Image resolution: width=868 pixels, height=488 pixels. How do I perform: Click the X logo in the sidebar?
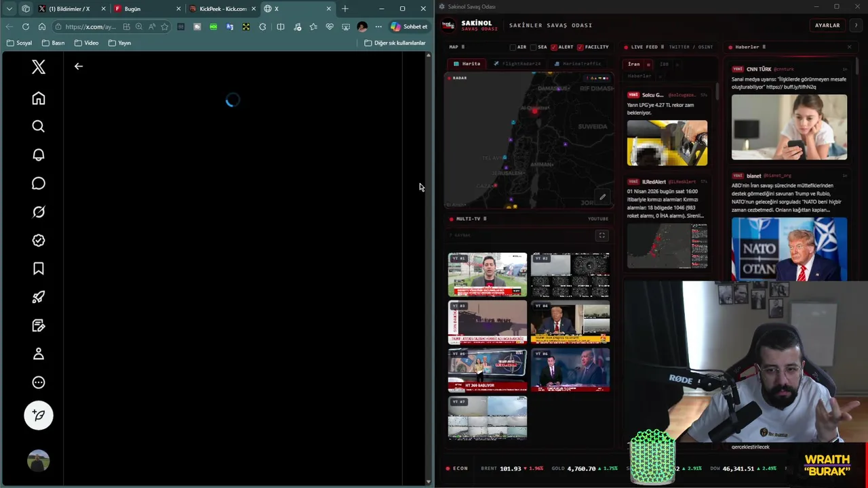[x=39, y=66]
